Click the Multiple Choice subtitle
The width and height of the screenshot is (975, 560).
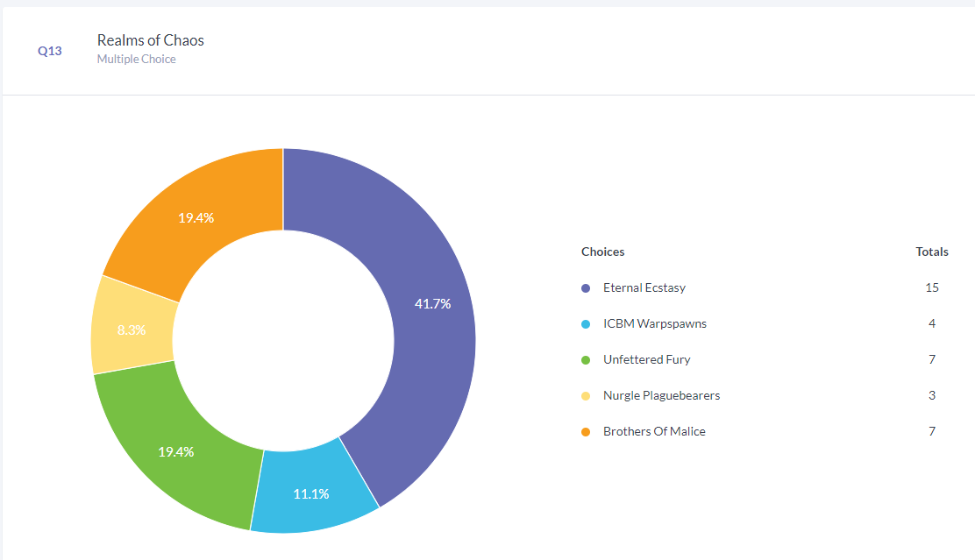136,59
